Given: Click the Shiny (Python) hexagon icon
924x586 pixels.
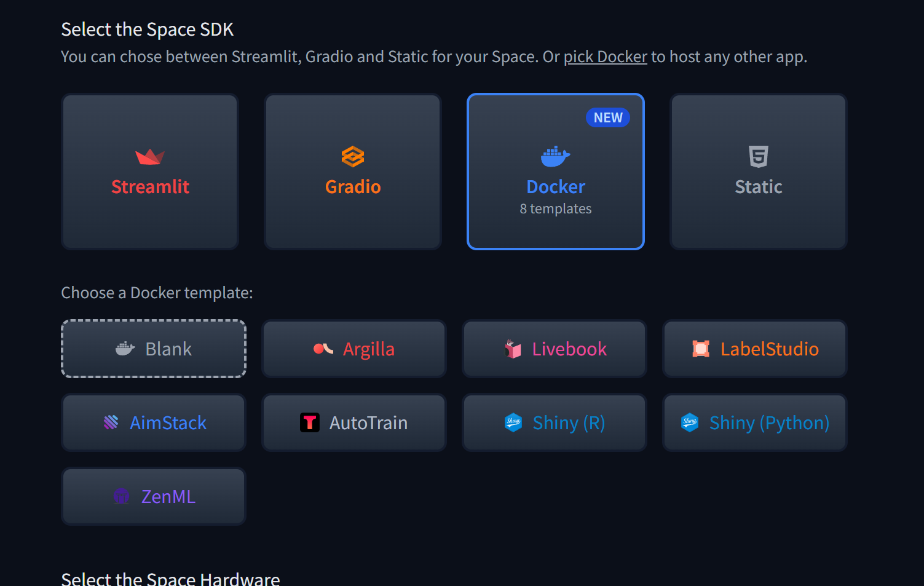Looking at the screenshot, I should point(690,422).
